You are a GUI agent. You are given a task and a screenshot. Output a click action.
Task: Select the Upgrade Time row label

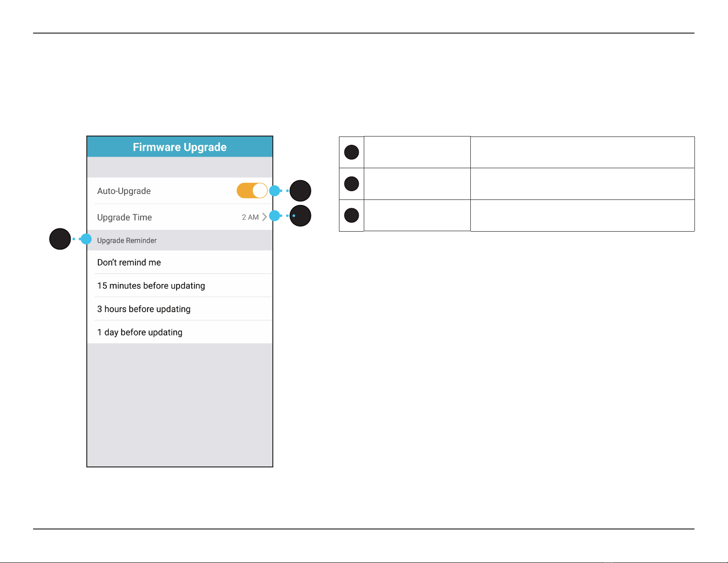pyautogui.click(x=124, y=217)
